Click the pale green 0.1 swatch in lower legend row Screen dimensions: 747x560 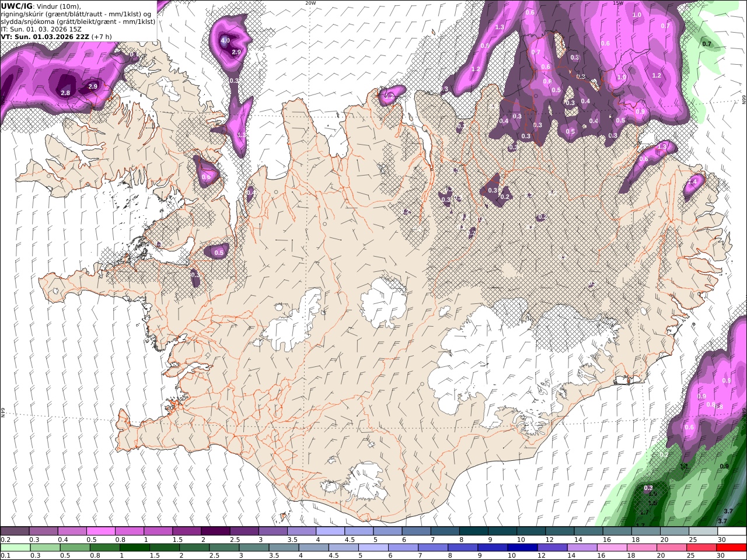tap(15, 548)
